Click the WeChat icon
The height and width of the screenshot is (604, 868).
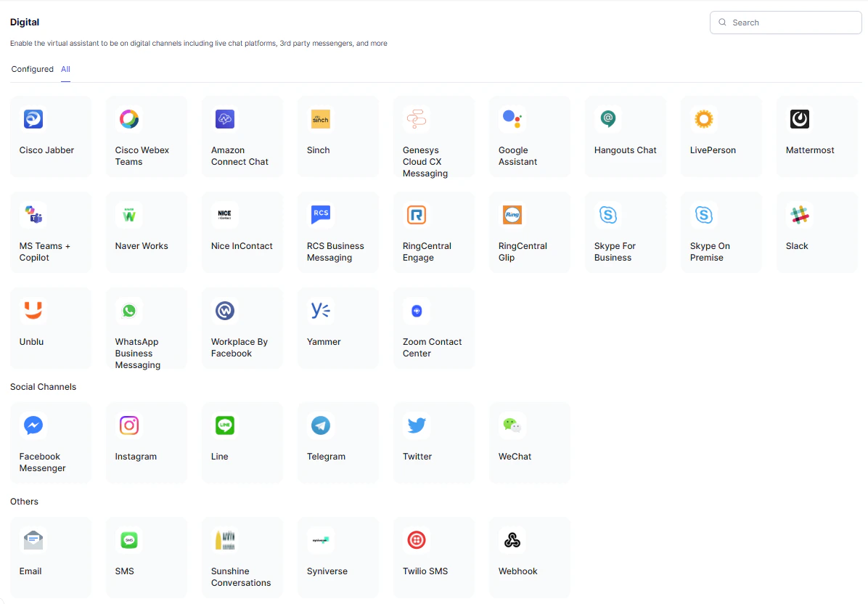click(x=512, y=425)
